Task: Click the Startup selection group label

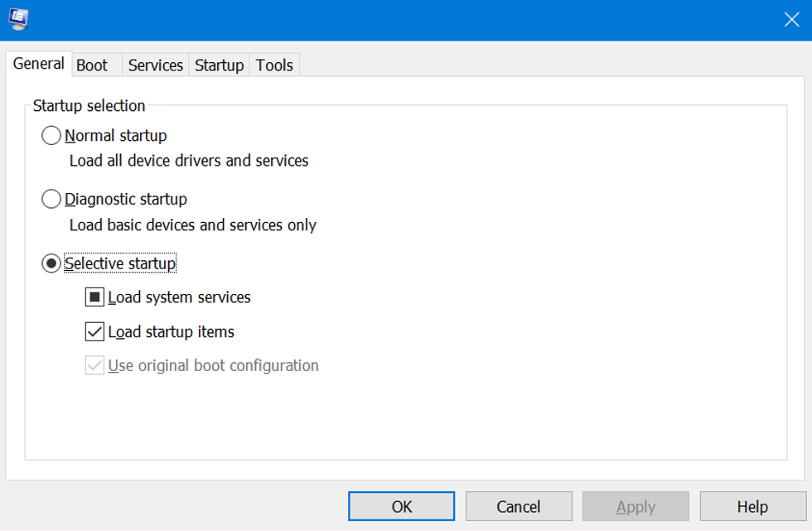Action: tap(89, 106)
